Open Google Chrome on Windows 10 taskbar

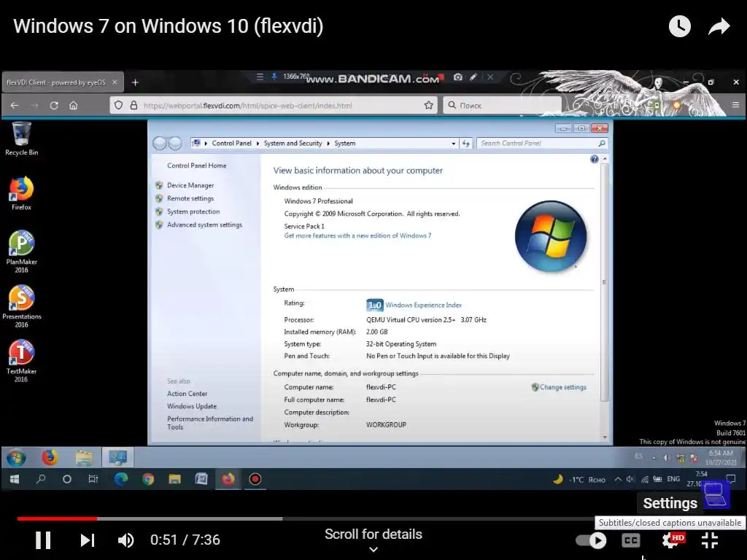[147, 479]
